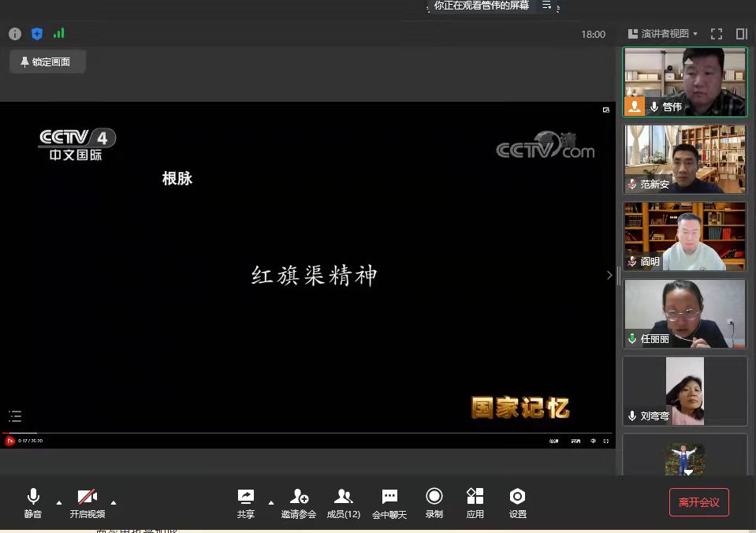Image resolution: width=756 pixels, height=533 pixels.
Task: Expand the video options arrow beside 开启视频
Action: [x=114, y=502]
